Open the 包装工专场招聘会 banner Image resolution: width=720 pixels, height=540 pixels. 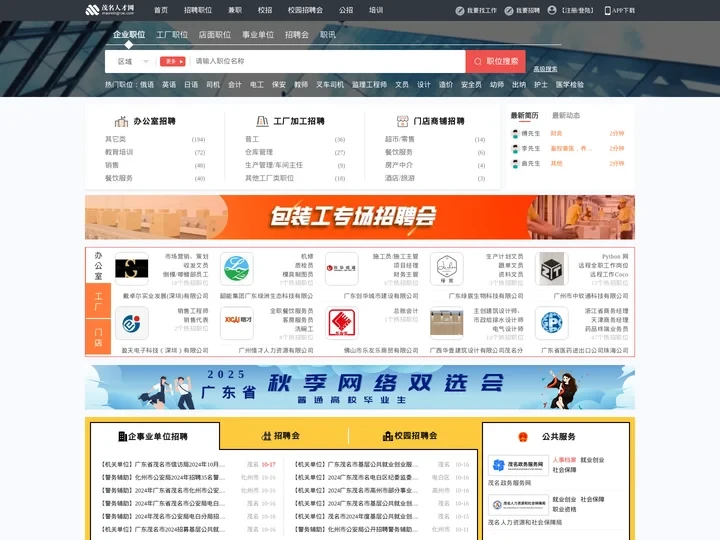(360, 217)
